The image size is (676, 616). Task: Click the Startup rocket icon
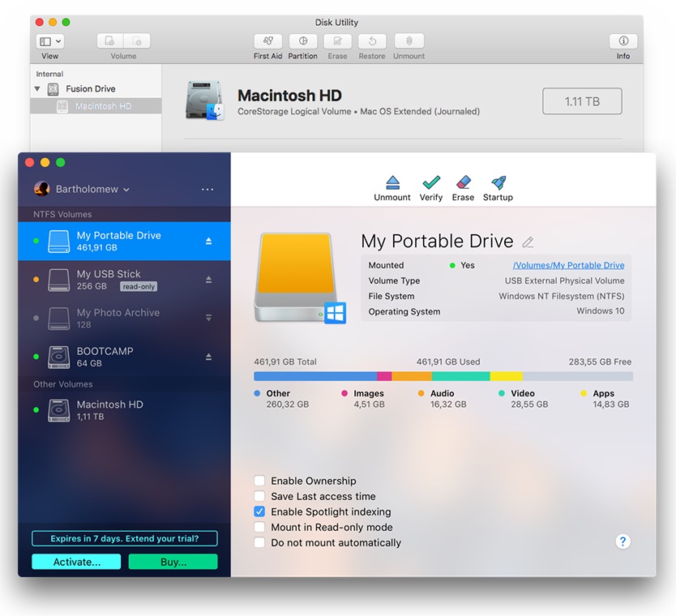click(498, 183)
